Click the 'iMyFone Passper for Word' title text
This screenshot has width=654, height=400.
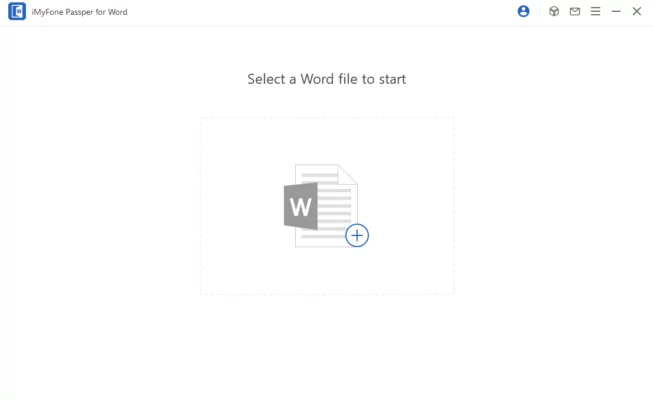[x=79, y=12]
